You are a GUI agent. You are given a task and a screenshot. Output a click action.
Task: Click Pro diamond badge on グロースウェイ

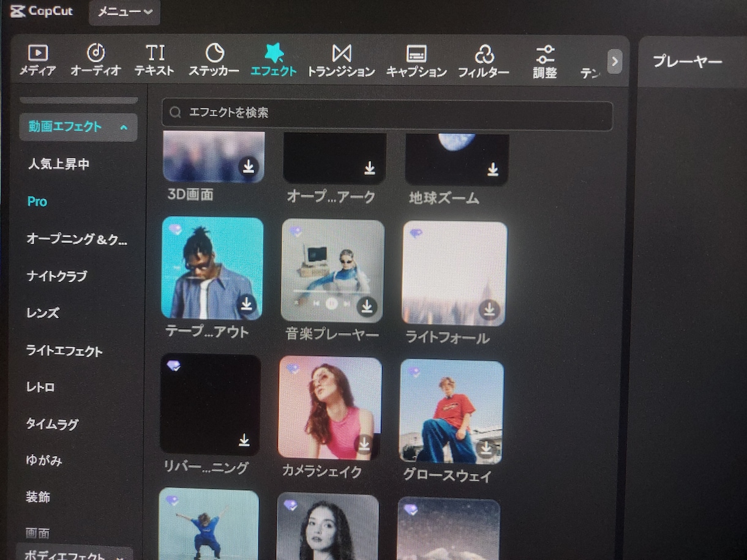point(415,371)
